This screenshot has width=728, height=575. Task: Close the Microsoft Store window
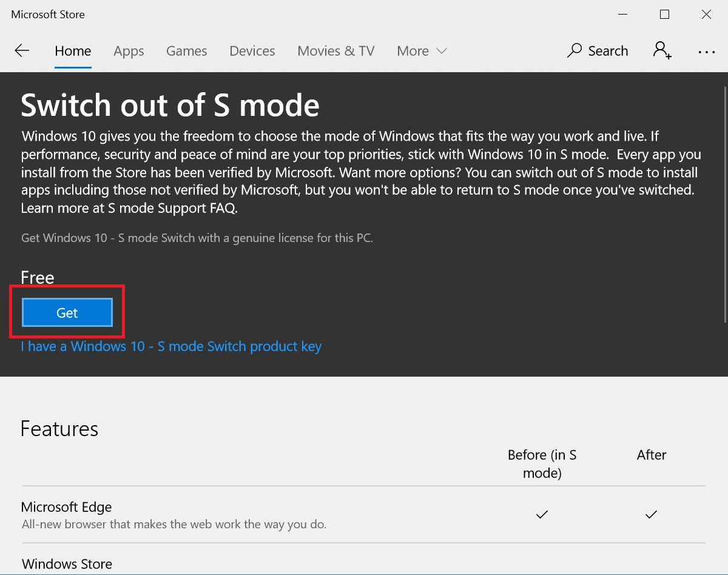point(706,15)
